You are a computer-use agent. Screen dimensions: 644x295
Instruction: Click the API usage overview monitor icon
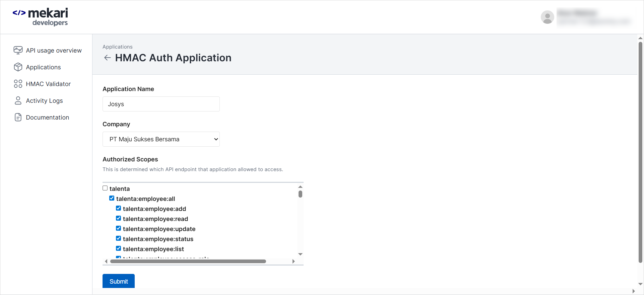(x=18, y=50)
